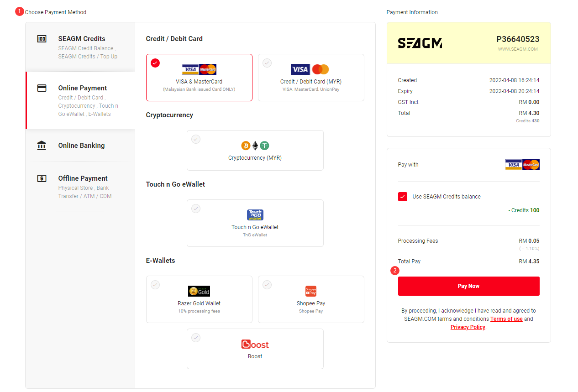Click the Boost logo
The height and width of the screenshot is (392, 578).
[255, 344]
